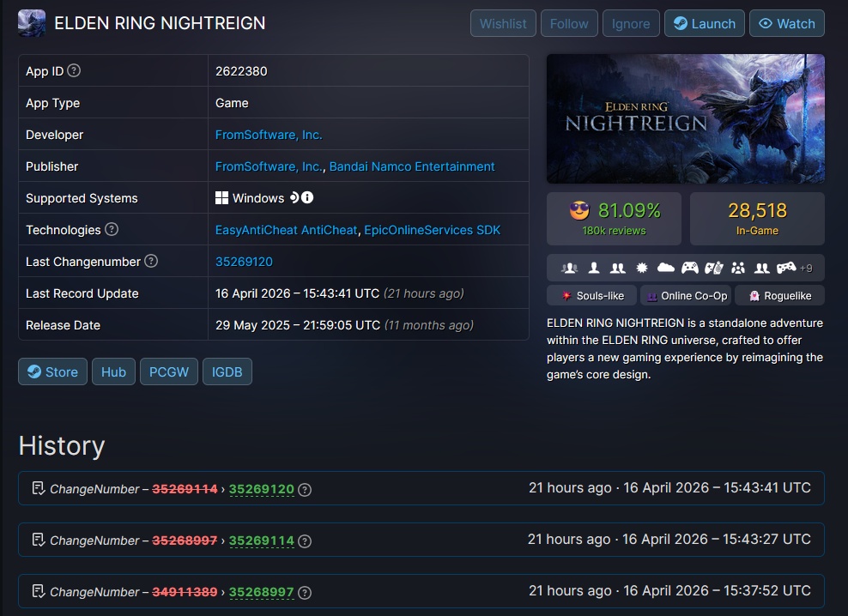Open green changenumber 35269114 in second history entry

(x=261, y=541)
